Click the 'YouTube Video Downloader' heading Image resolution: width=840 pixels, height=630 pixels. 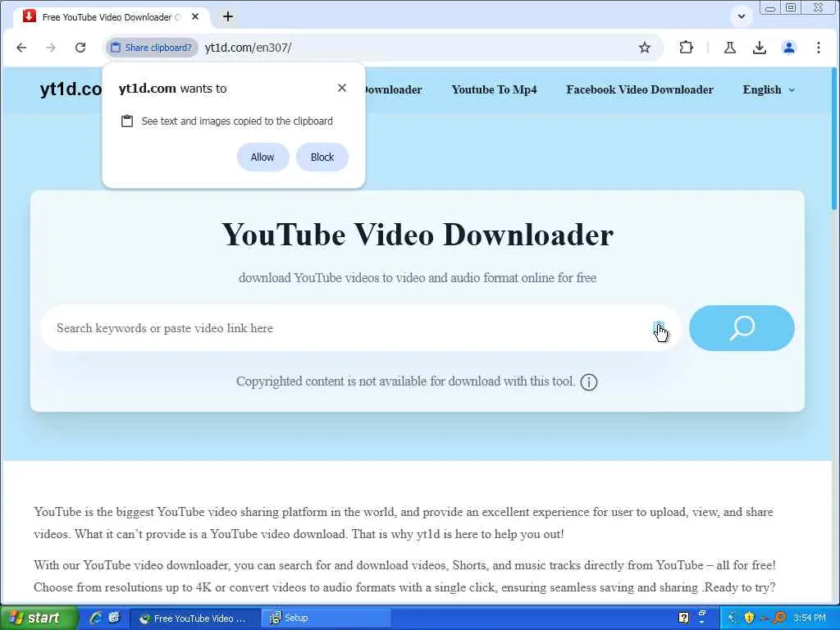tap(418, 235)
